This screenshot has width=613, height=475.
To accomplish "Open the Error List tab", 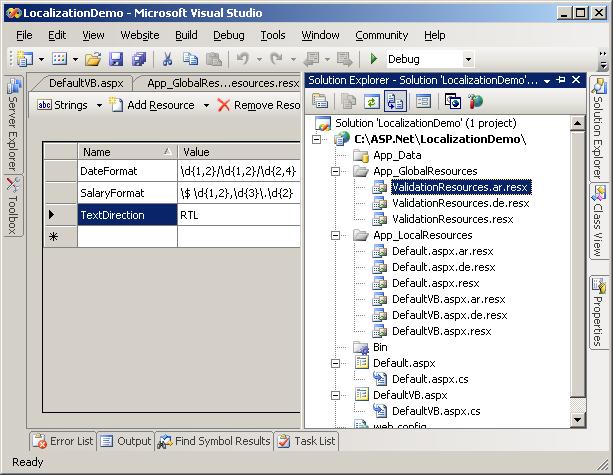I will (x=63, y=441).
